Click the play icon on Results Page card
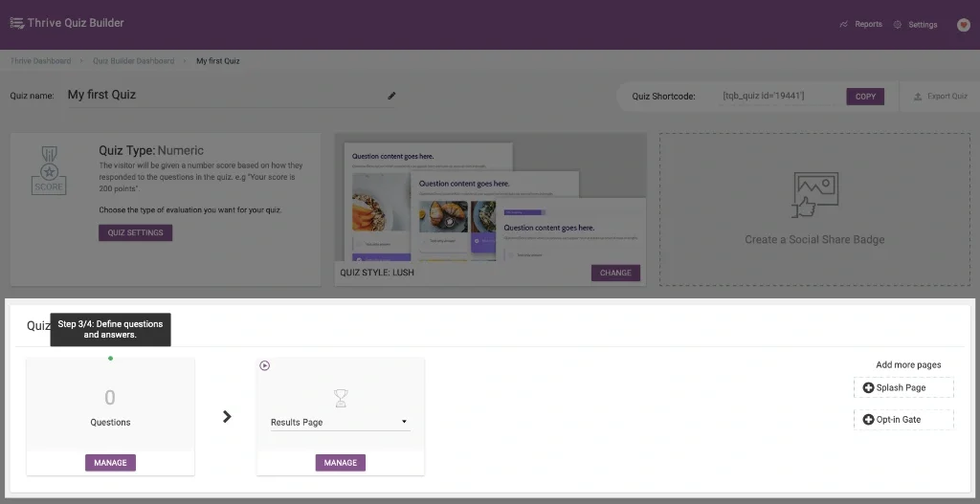980x504 pixels. 265,365
